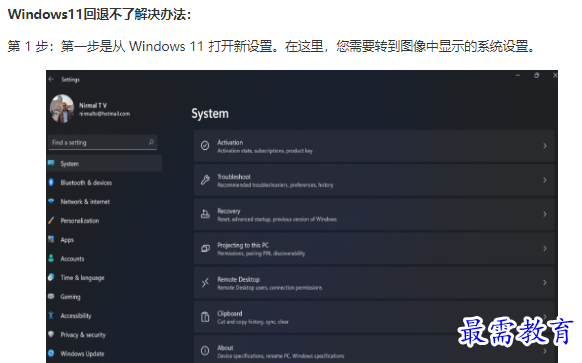Image resolution: width=582 pixels, height=363 pixels.
Task: Click the Apps grid icon
Action: (x=51, y=239)
